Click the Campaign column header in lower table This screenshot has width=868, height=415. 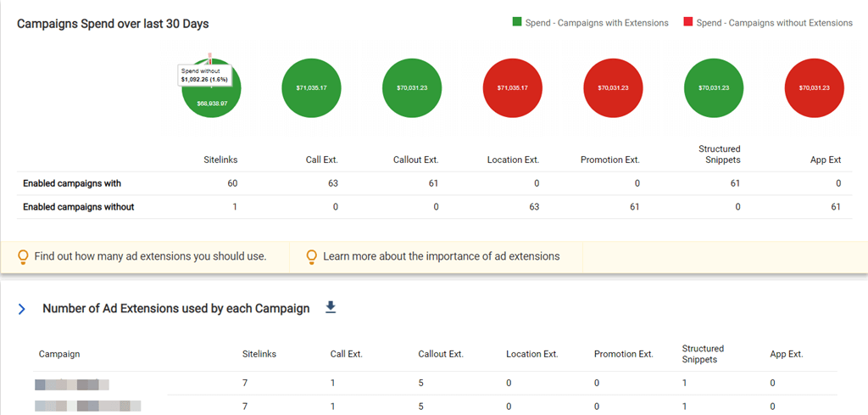[x=59, y=354]
